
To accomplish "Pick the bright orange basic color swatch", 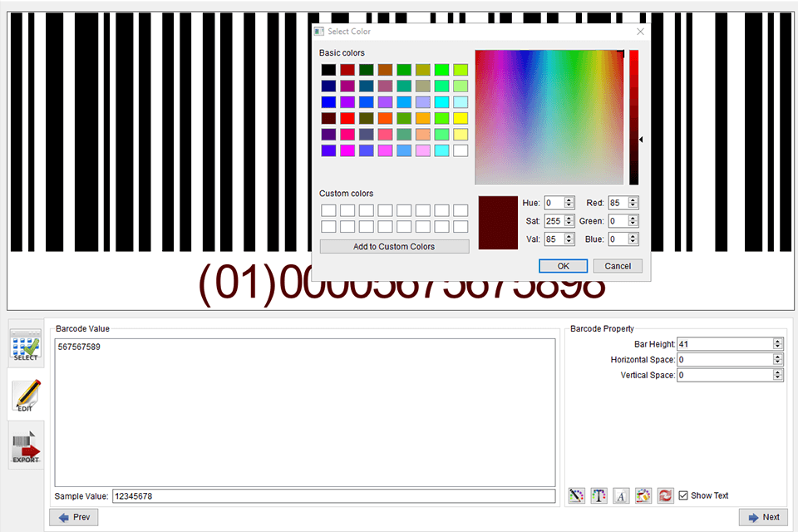I will coord(385,118).
